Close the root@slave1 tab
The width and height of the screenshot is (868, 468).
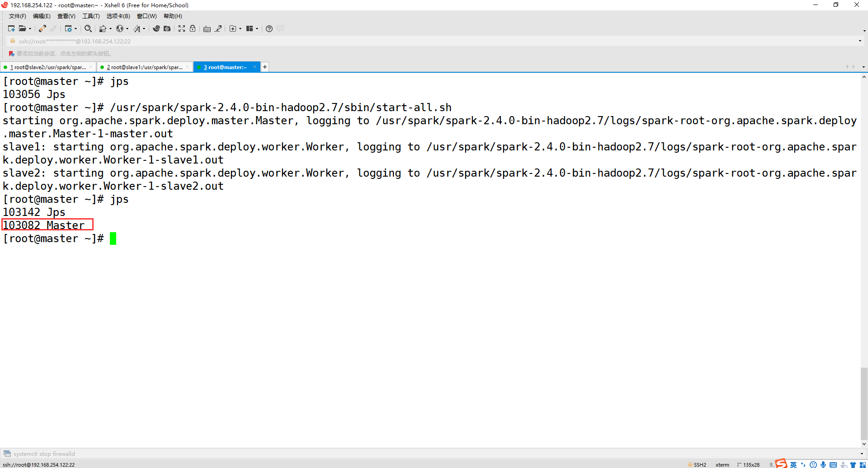pyautogui.click(x=187, y=67)
